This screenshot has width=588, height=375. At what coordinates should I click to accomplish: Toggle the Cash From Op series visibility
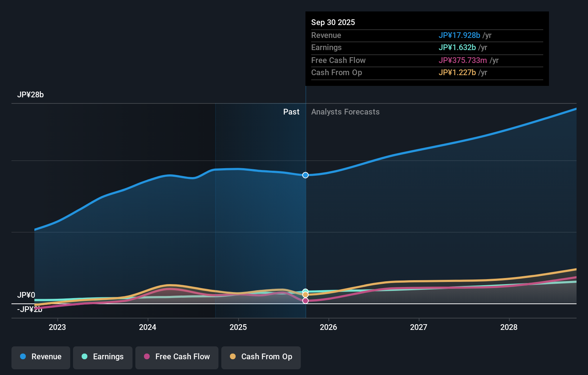(x=261, y=357)
